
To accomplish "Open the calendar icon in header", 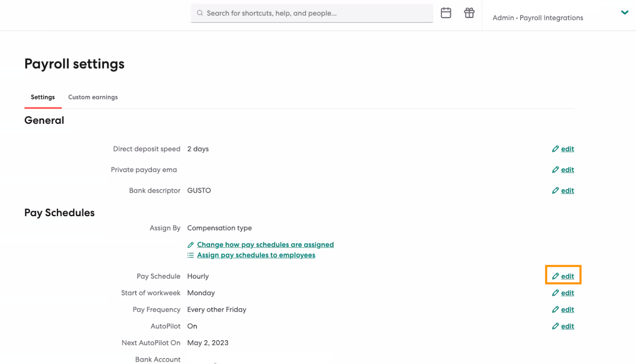I will click(x=446, y=13).
